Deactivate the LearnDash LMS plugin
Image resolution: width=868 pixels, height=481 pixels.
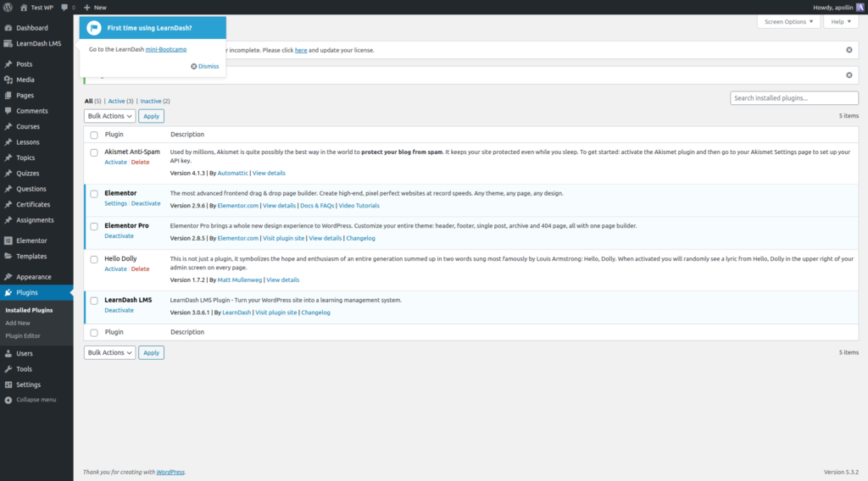coord(119,310)
